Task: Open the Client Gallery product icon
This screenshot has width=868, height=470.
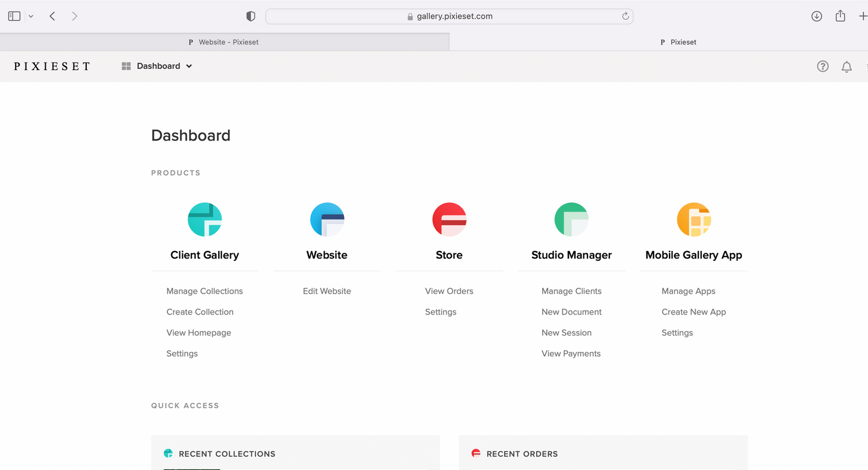Action: (205, 220)
